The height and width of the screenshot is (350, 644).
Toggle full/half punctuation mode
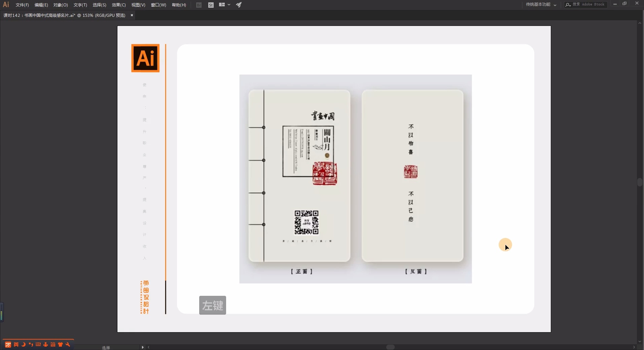pos(31,344)
